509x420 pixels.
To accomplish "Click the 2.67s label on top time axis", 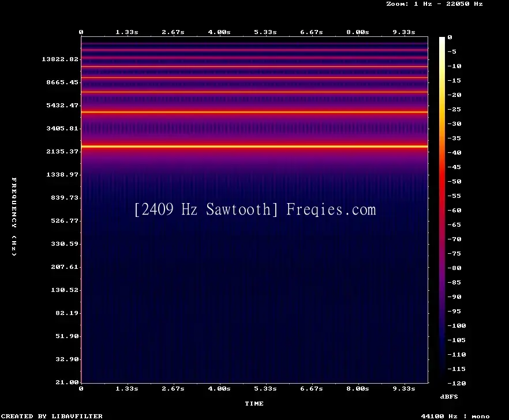I will [173, 32].
